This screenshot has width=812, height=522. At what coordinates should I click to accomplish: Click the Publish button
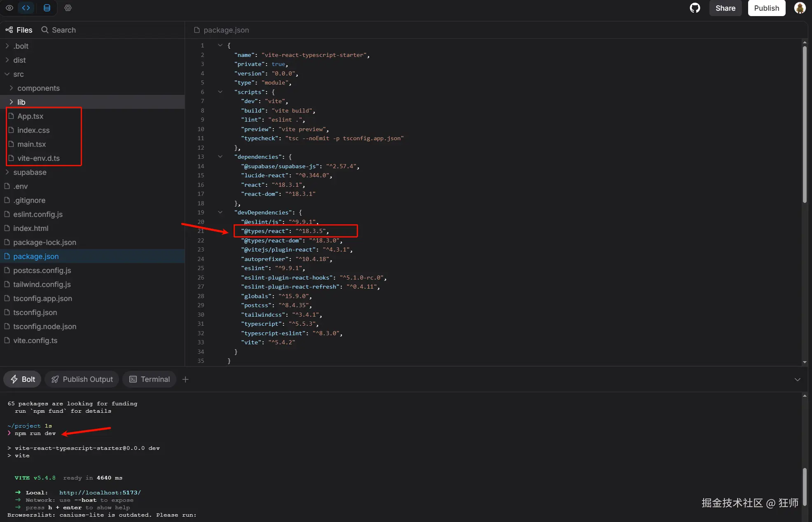pos(766,8)
